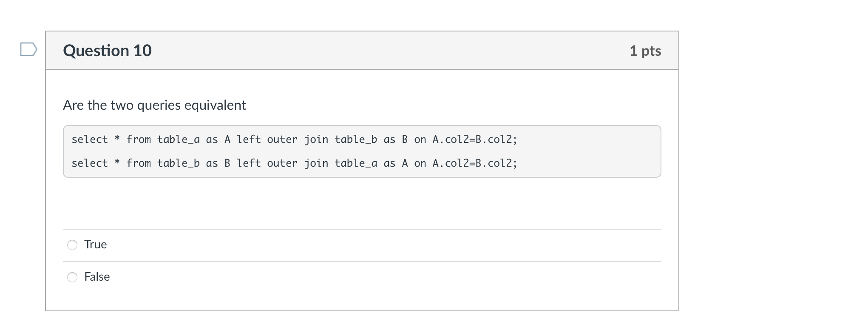Screen dimensions: 868x330
Task: Select the False radio button
Action: click(x=72, y=277)
